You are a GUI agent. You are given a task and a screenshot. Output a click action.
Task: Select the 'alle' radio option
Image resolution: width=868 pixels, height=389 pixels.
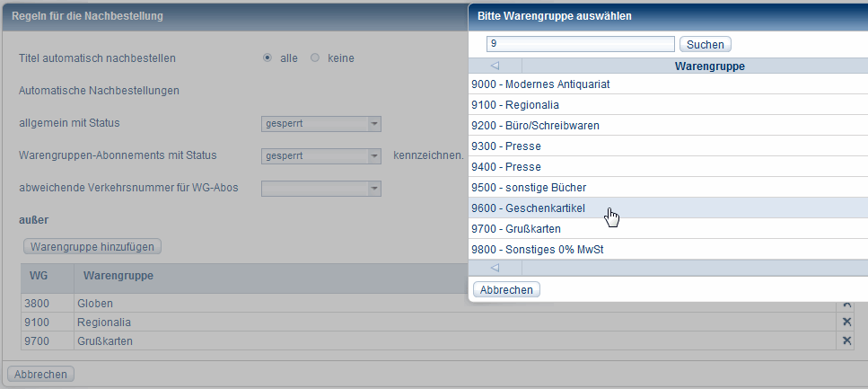tap(267, 58)
